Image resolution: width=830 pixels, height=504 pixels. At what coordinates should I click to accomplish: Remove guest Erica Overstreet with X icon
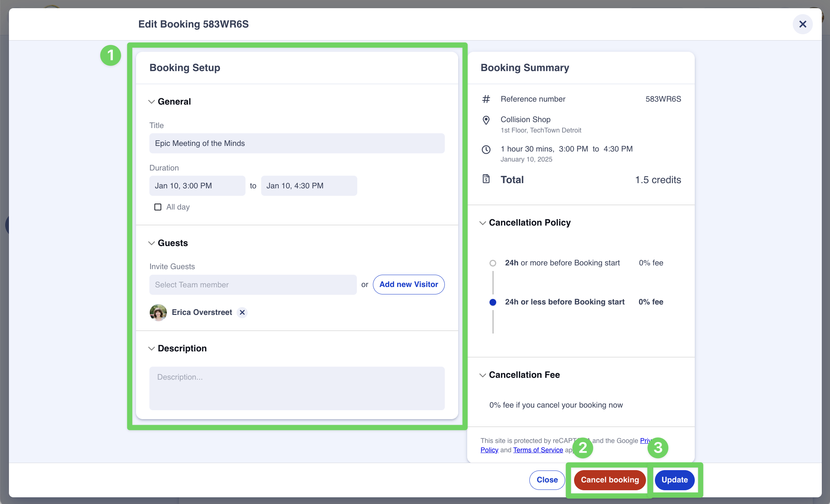242,312
